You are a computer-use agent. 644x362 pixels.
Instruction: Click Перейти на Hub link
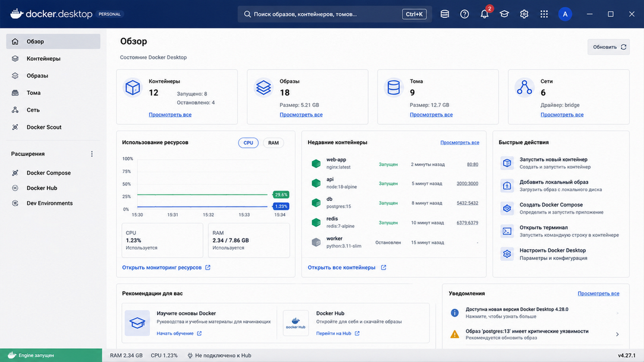click(337, 334)
